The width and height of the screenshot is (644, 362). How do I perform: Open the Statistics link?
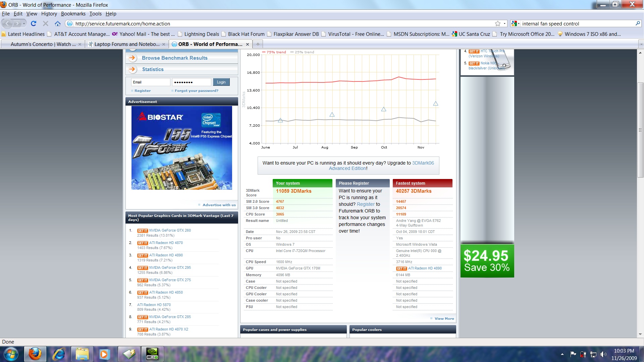153,69
